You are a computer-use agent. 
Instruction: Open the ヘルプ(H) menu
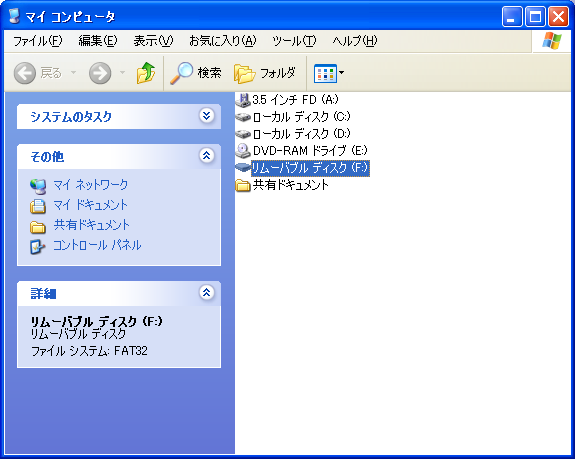click(x=355, y=41)
